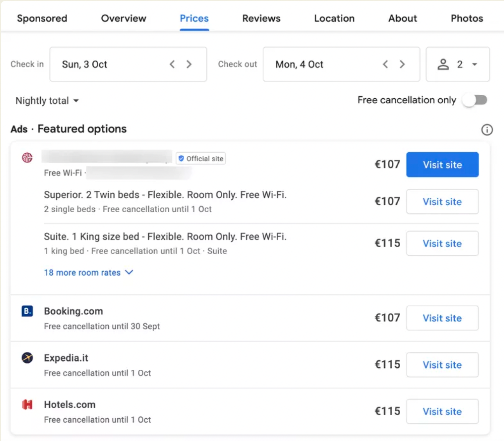Click the Suite room €115 price
This screenshot has height=441, width=504.
tap(387, 243)
